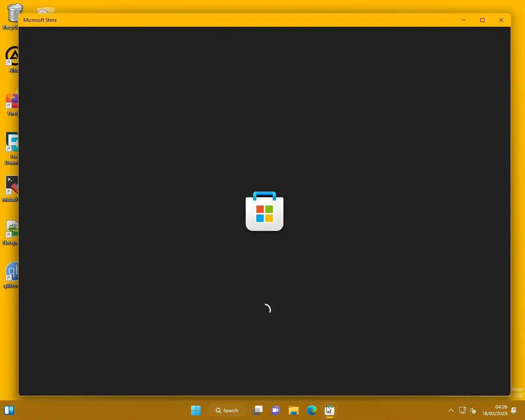The width and height of the screenshot is (525, 420).
Task: Select the Notepad++ desktop shortcut
Action: pyautogui.click(x=11, y=233)
